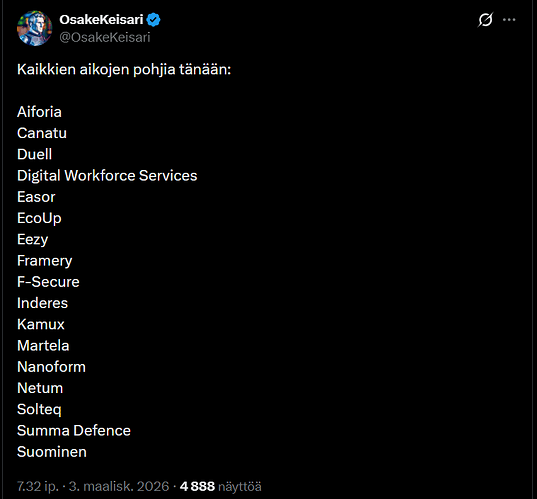Click the Kamux entry in the list

41,324
